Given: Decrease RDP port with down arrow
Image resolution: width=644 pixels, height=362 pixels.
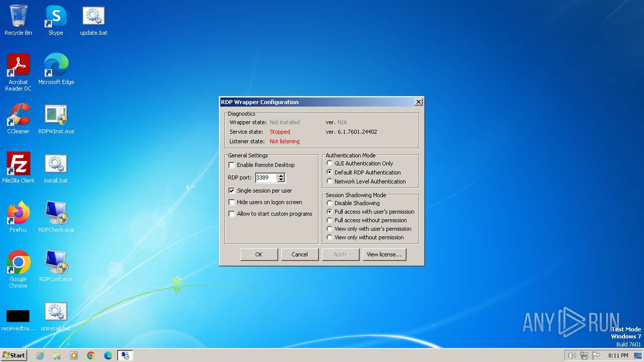Looking at the screenshot, I should [281, 179].
